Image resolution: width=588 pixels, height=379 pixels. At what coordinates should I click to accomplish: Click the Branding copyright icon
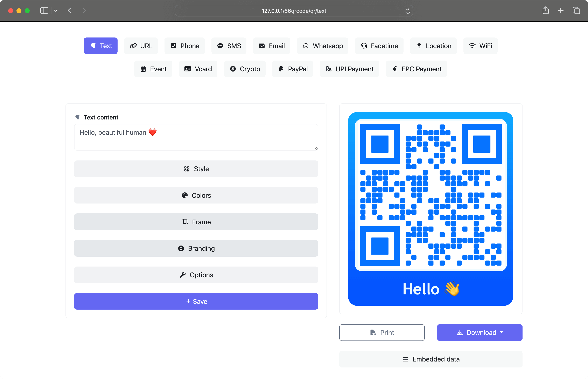pyautogui.click(x=181, y=249)
